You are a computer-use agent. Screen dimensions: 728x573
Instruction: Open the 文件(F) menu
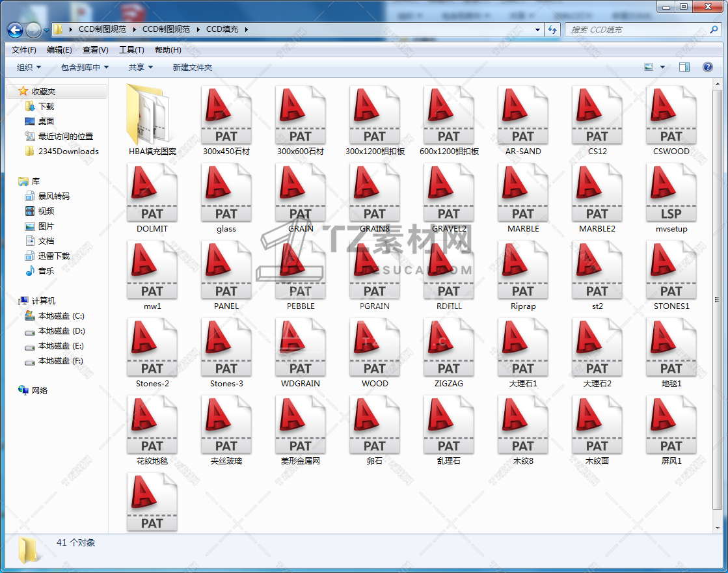[23, 49]
